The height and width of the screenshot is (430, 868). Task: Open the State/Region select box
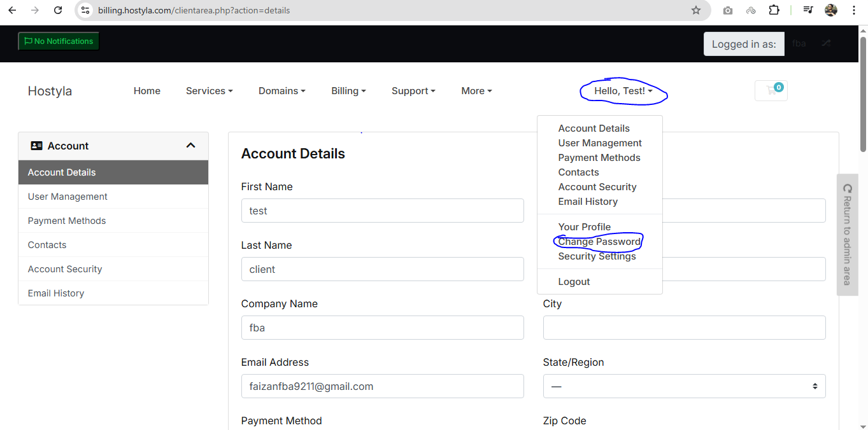(x=684, y=386)
